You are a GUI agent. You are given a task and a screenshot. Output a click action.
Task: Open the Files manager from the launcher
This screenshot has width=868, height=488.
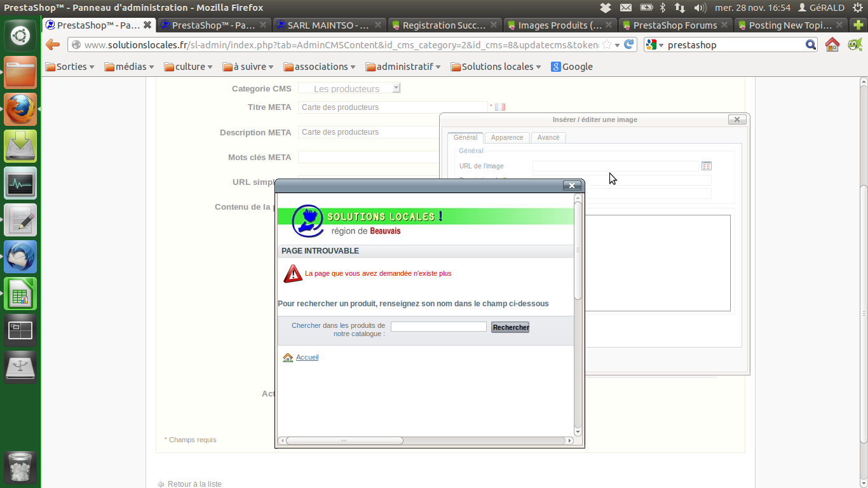pos(20,72)
